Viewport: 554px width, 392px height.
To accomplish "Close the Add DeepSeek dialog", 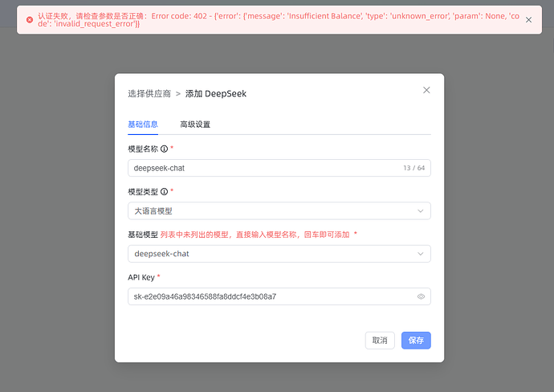I will click(426, 90).
